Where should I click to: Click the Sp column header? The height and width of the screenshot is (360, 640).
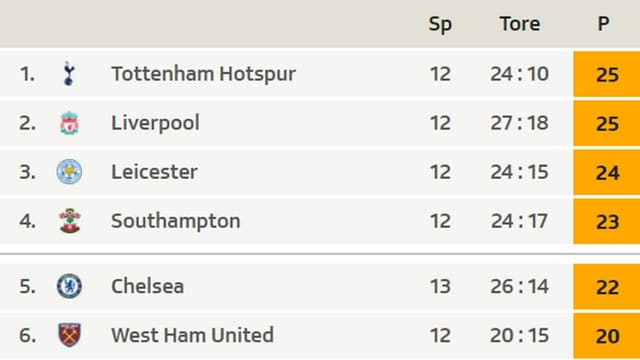click(x=440, y=24)
